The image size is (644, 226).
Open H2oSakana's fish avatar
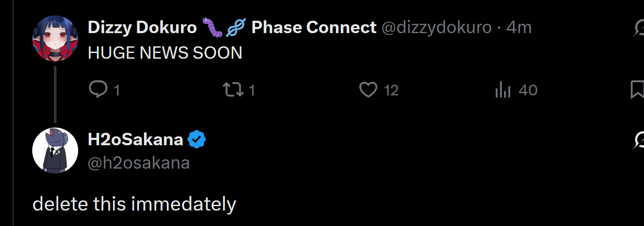[x=55, y=151]
